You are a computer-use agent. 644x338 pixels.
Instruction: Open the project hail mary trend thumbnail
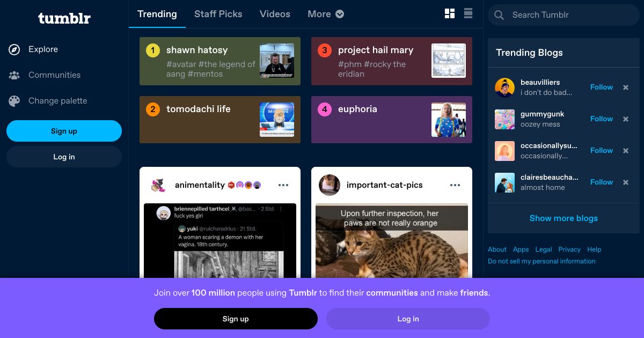click(x=449, y=61)
